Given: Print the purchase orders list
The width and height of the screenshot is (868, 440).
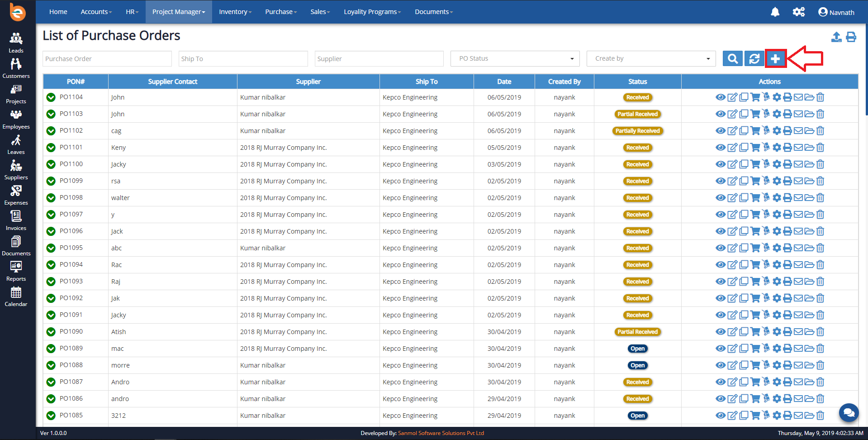Looking at the screenshot, I should pos(851,37).
